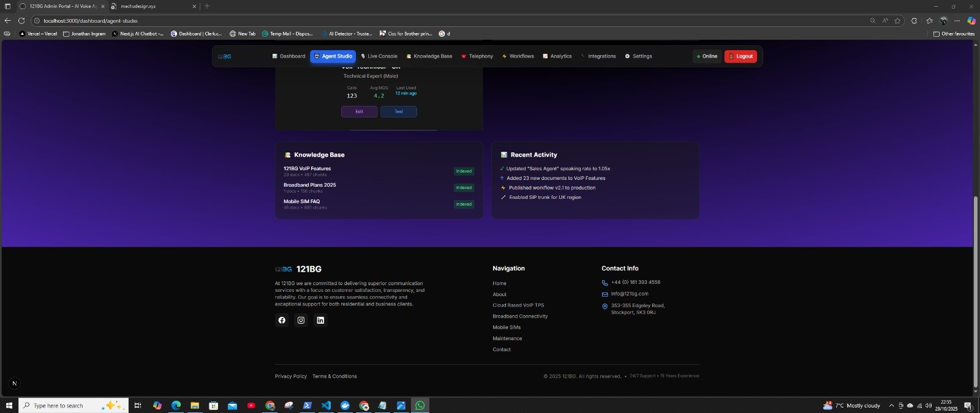Edit the Technical Expert agent
This screenshot has height=413, width=980.
click(x=360, y=111)
